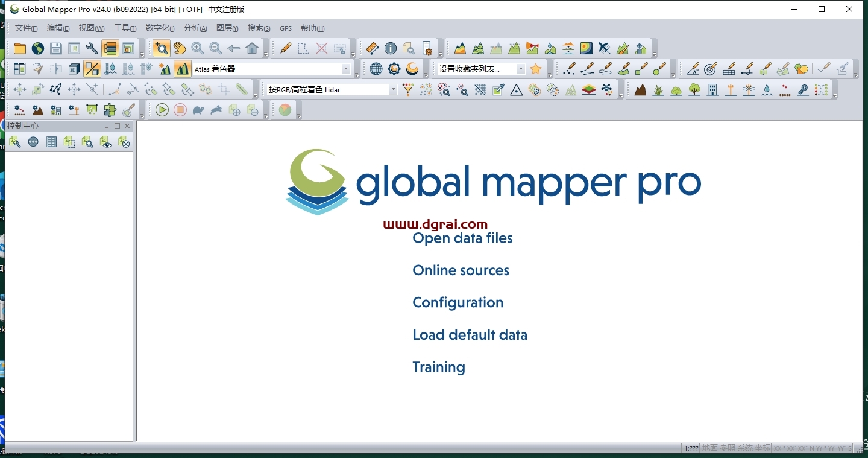868x458 pixels.
Task: Select the Pan hand grab tool
Action: (180, 48)
